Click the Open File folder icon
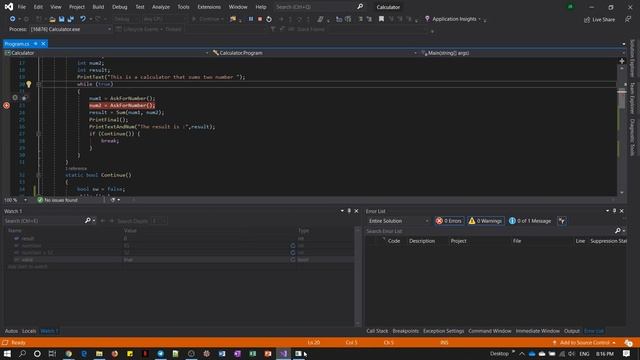The height and width of the screenshot is (360, 640). 52,19
